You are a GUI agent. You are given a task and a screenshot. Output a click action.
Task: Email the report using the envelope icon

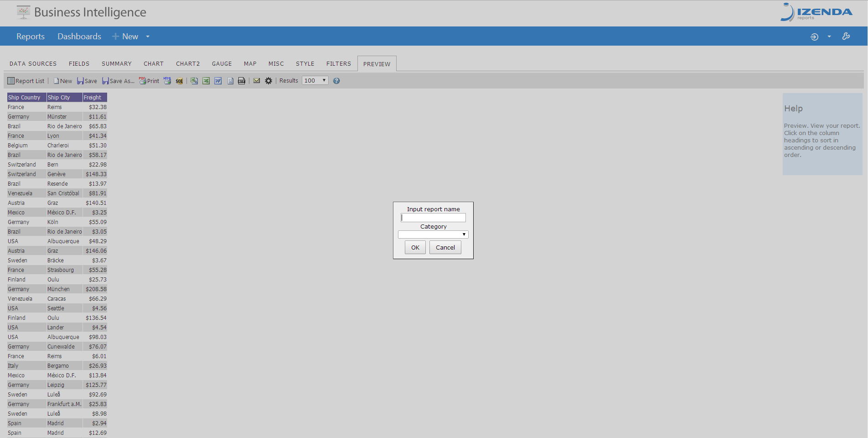click(x=257, y=81)
